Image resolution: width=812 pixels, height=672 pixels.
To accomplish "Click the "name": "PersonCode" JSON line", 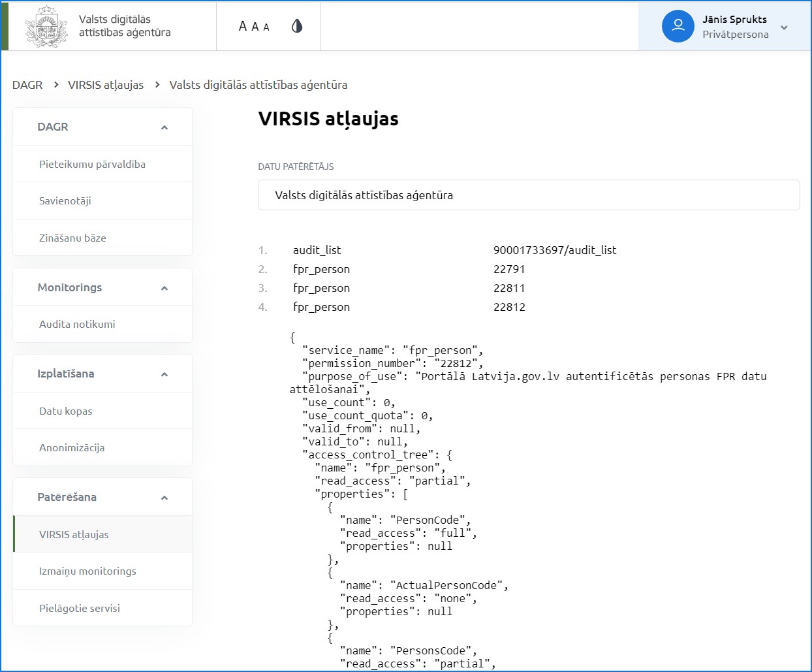I will tap(405, 520).
